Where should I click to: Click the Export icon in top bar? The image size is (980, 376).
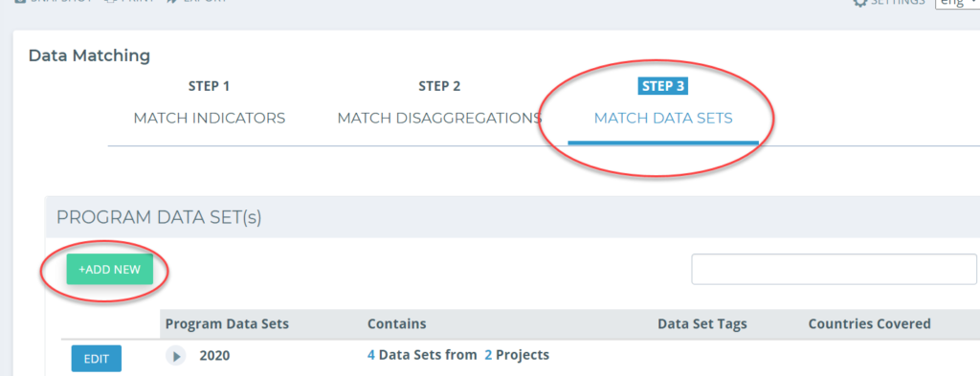point(172,1)
